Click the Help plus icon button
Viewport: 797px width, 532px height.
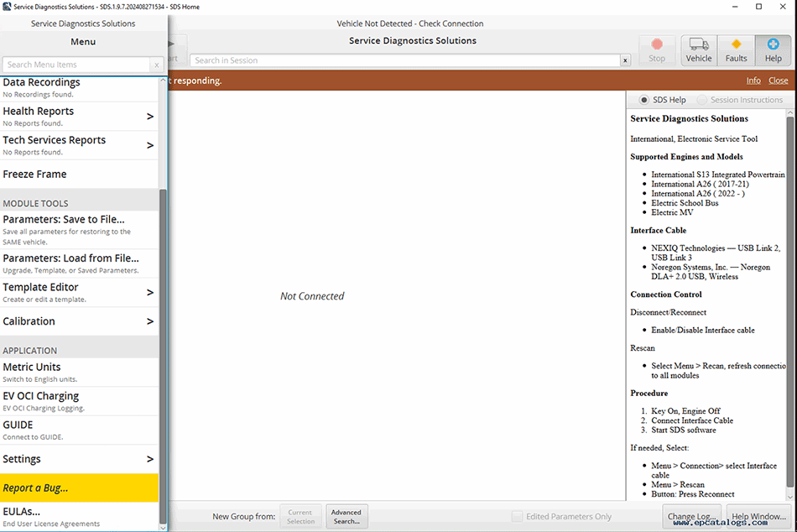tap(773, 50)
